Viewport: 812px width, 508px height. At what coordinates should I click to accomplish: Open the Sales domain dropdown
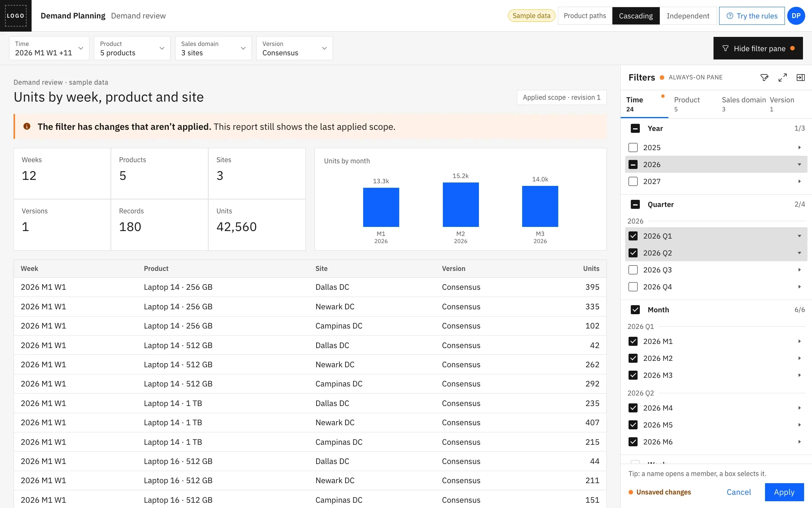tap(214, 48)
